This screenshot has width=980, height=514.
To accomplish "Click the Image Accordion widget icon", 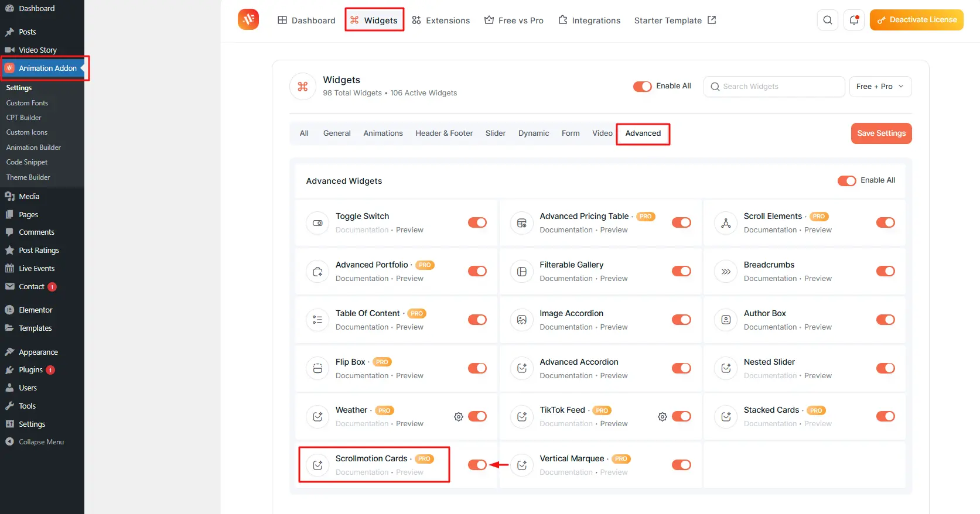I will pyautogui.click(x=522, y=320).
